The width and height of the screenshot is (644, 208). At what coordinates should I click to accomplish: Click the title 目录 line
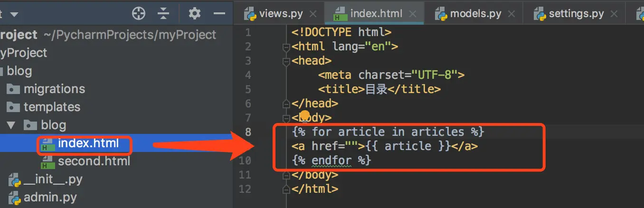click(x=379, y=89)
